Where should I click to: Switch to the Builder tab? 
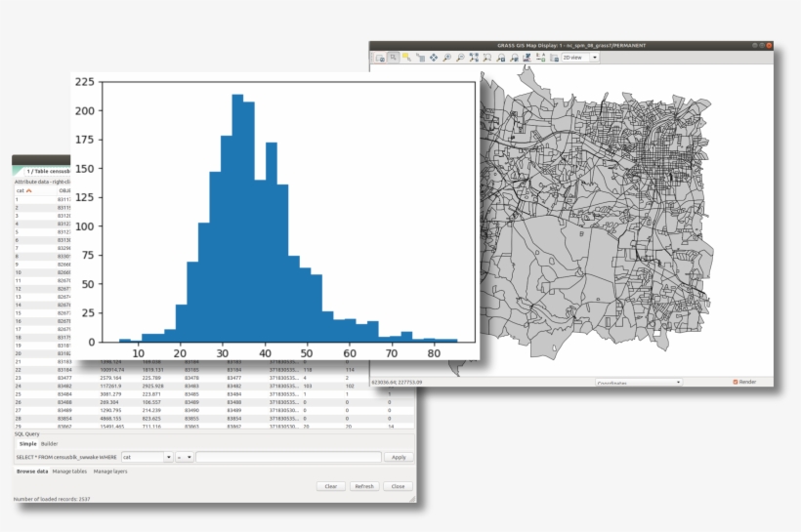(x=50, y=443)
